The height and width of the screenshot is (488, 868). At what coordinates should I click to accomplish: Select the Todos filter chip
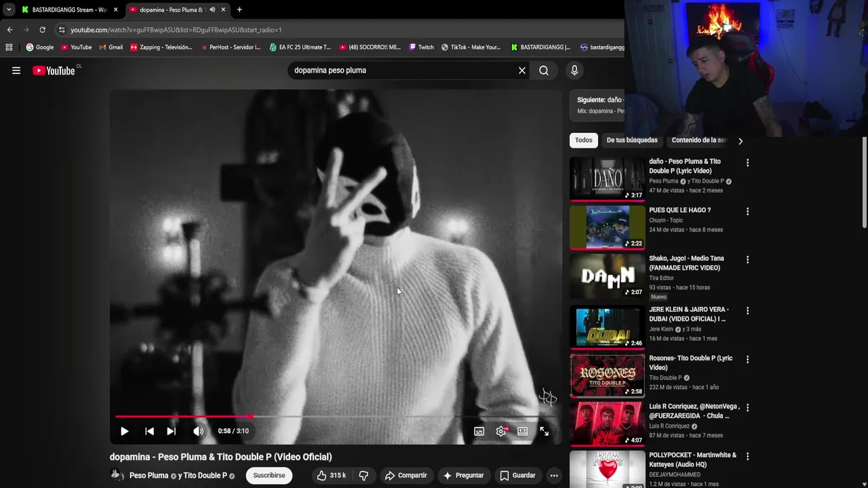584,140
